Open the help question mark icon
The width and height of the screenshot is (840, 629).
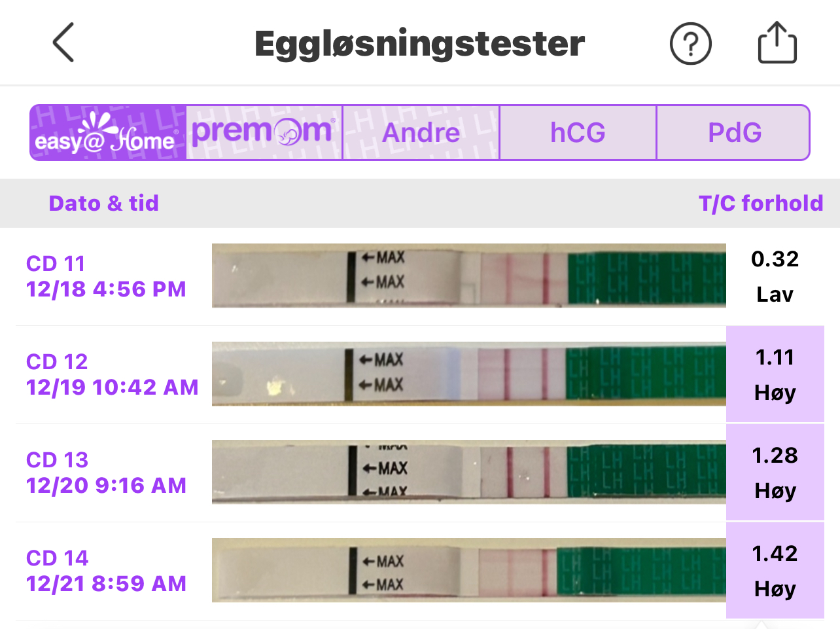coord(690,44)
